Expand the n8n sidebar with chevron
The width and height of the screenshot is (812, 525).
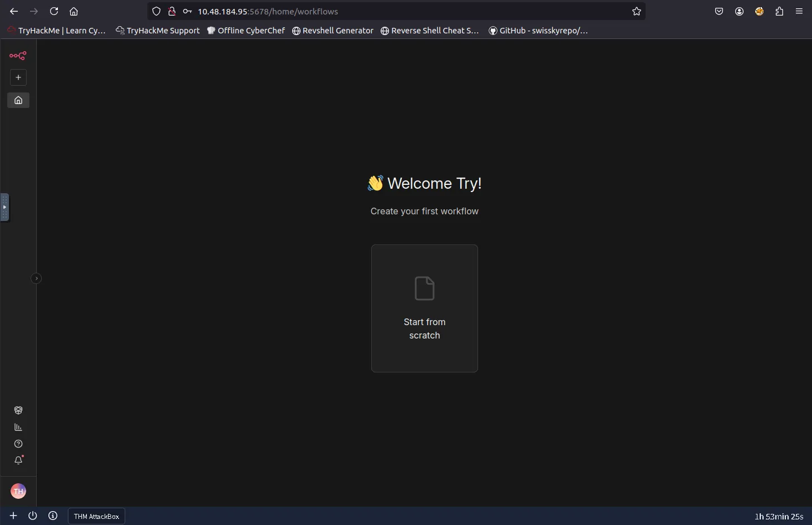coord(36,278)
